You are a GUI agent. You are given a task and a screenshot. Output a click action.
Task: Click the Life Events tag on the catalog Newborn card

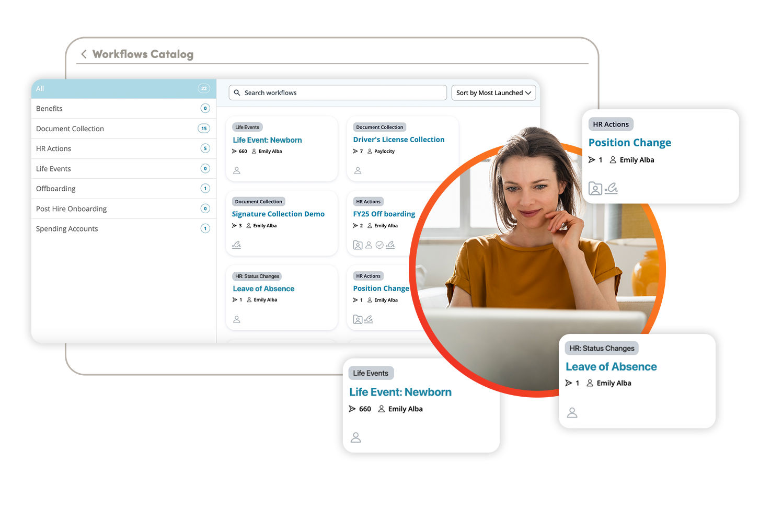[x=247, y=127]
